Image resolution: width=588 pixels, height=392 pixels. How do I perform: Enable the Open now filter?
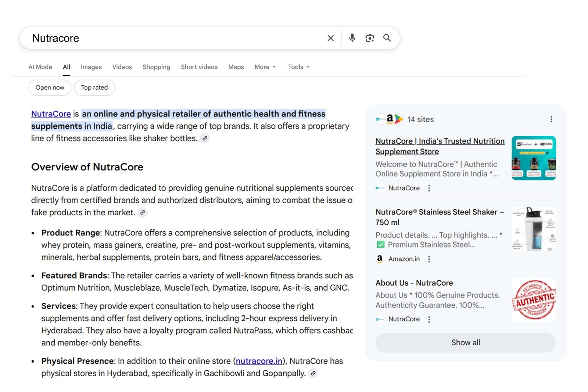pyautogui.click(x=50, y=87)
